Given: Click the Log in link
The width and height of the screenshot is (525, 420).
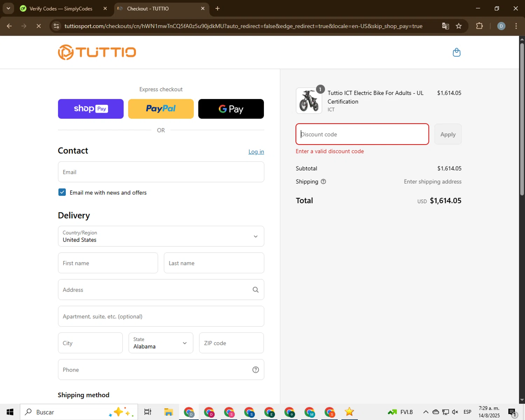Looking at the screenshot, I should coord(256,152).
